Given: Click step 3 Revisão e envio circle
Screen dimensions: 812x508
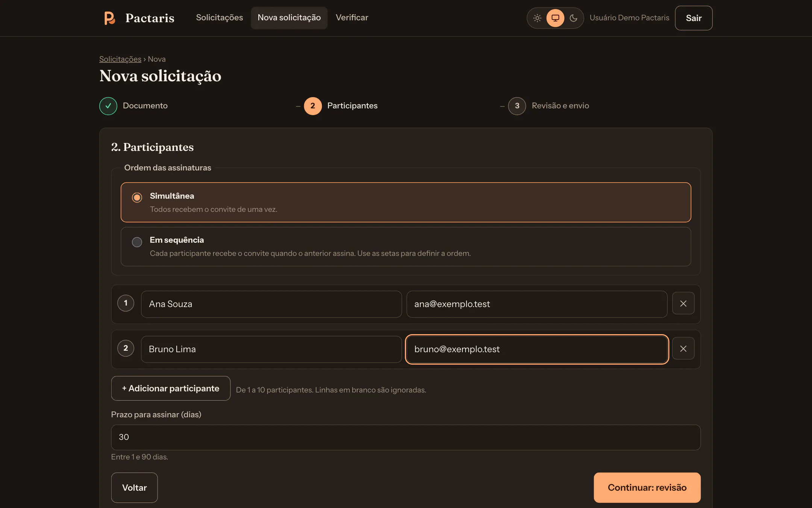Looking at the screenshot, I should tap(517, 106).
